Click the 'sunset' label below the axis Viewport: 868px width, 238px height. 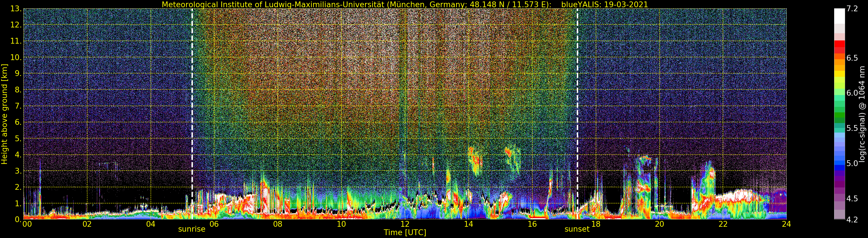[x=577, y=229]
